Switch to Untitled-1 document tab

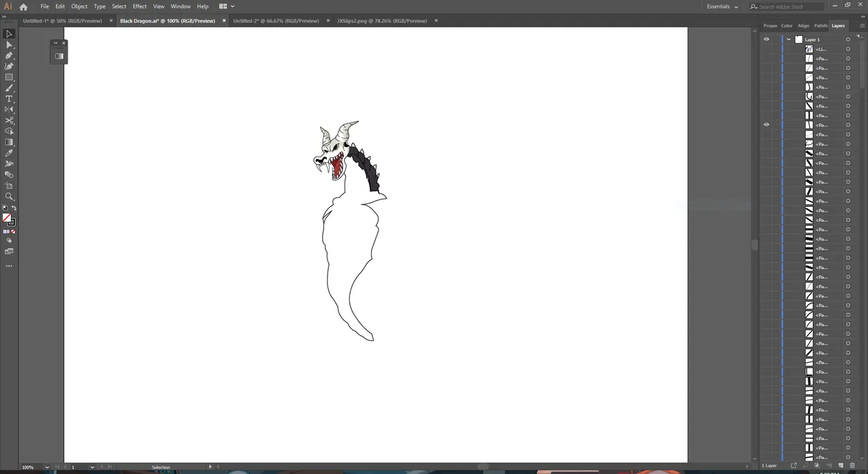(62, 21)
